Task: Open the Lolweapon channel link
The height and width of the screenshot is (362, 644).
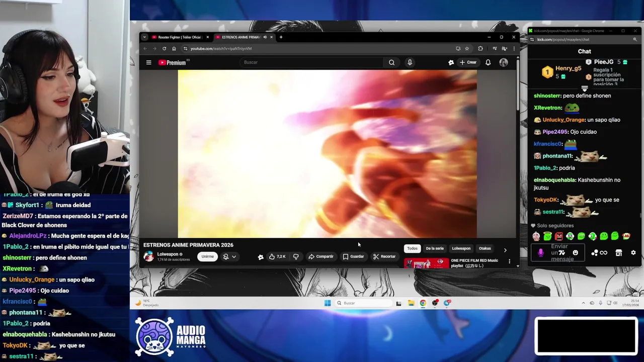Action: (168, 254)
